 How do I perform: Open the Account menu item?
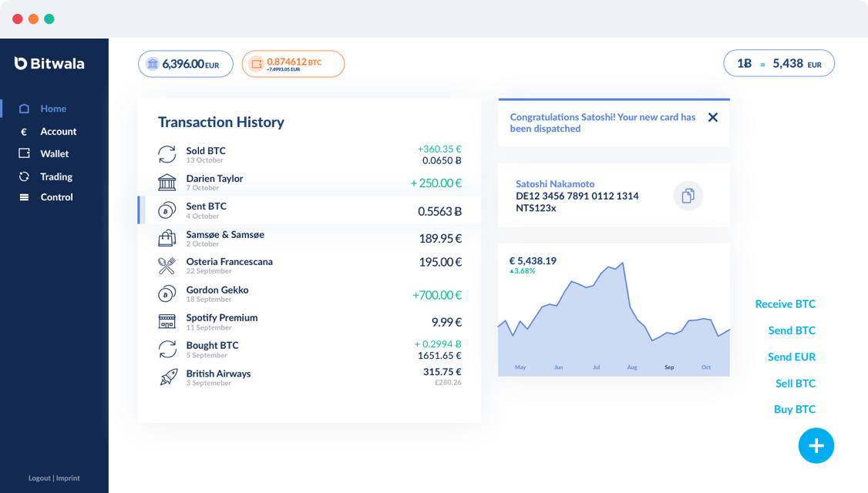(58, 132)
